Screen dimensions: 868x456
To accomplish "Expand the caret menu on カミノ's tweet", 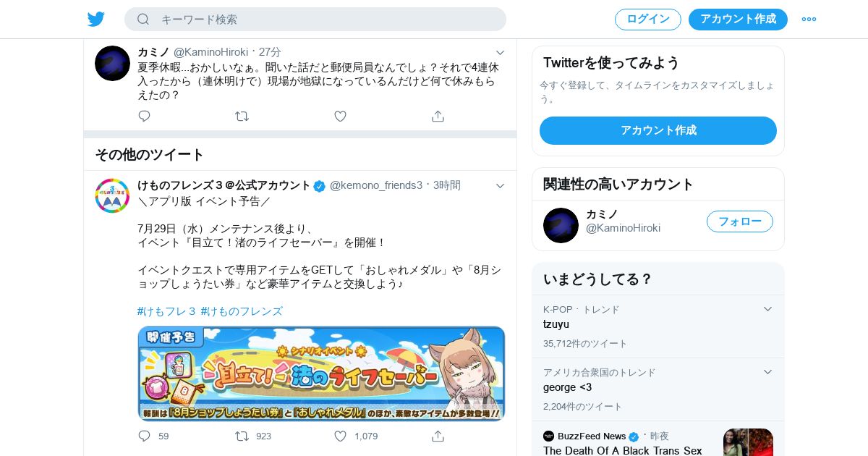I will [500, 52].
